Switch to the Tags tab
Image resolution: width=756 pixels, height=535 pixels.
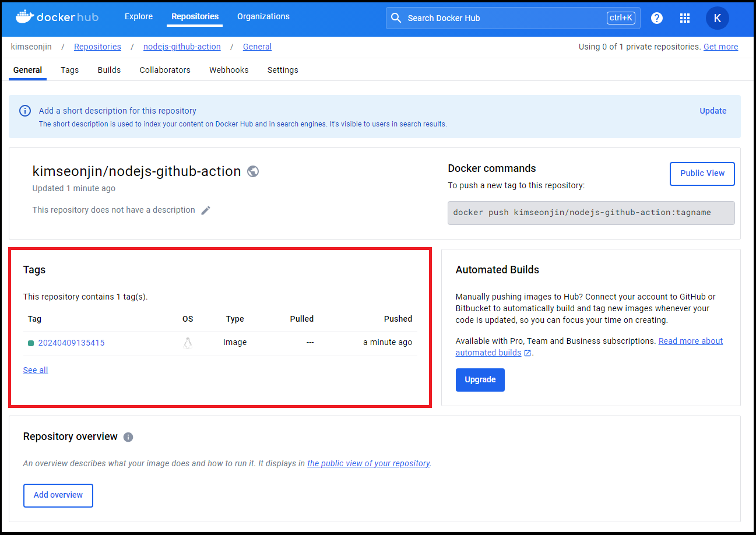69,70
